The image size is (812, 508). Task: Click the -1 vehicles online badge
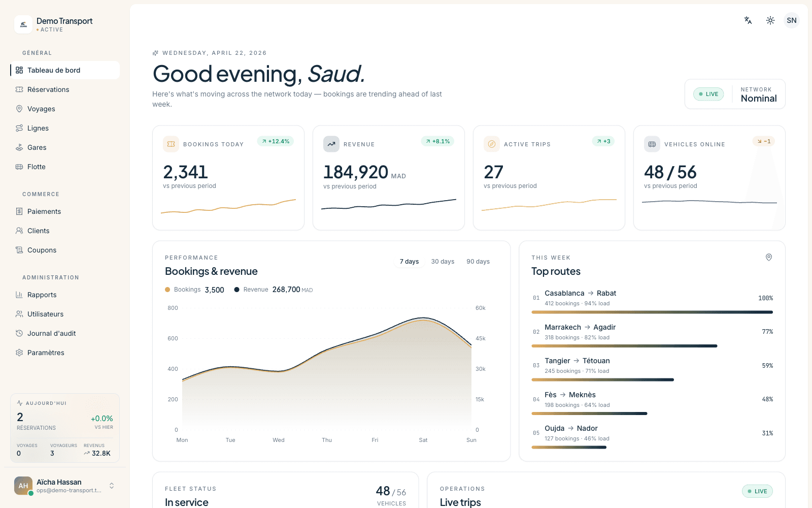point(764,141)
